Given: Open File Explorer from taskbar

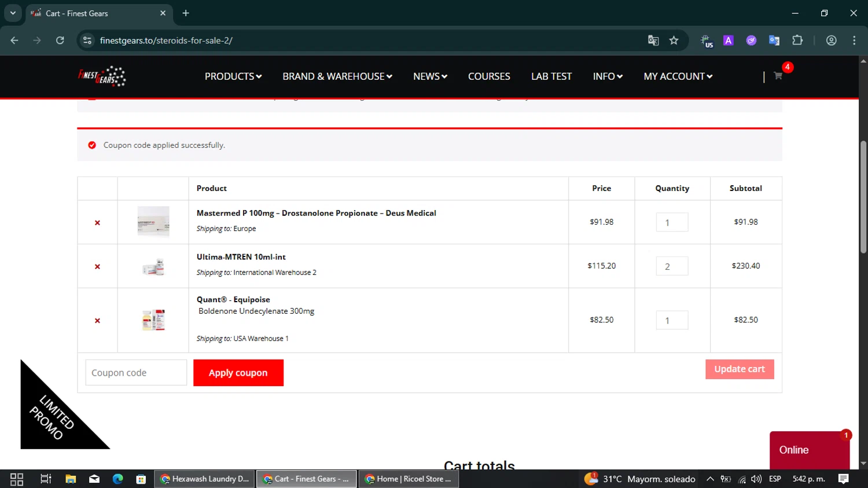Looking at the screenshot, I should pos(71,479).
